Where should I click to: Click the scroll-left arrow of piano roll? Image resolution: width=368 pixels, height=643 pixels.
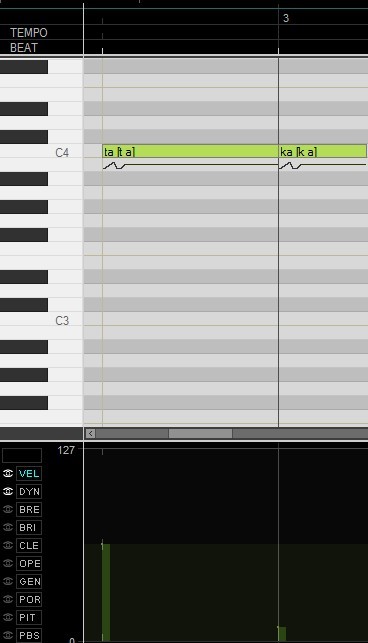coord(91,433)
